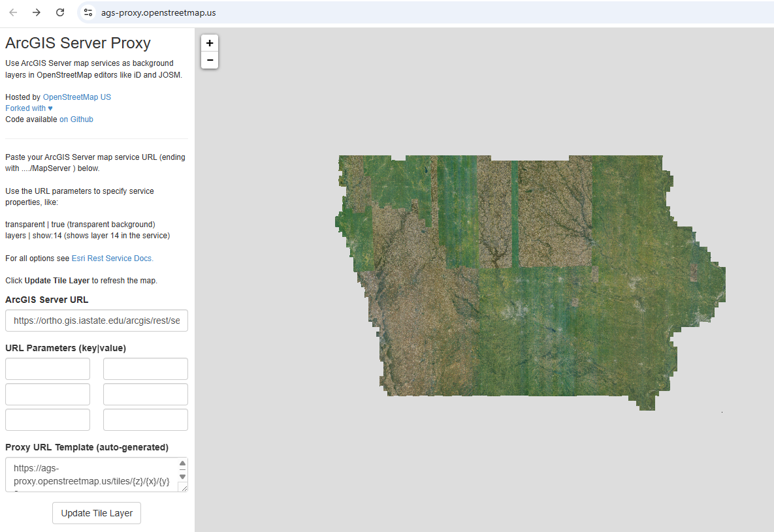This screenshot has height=532, width=774.
Task: Click inside the Proxy URL Template text area
Action: click(91, 475)
